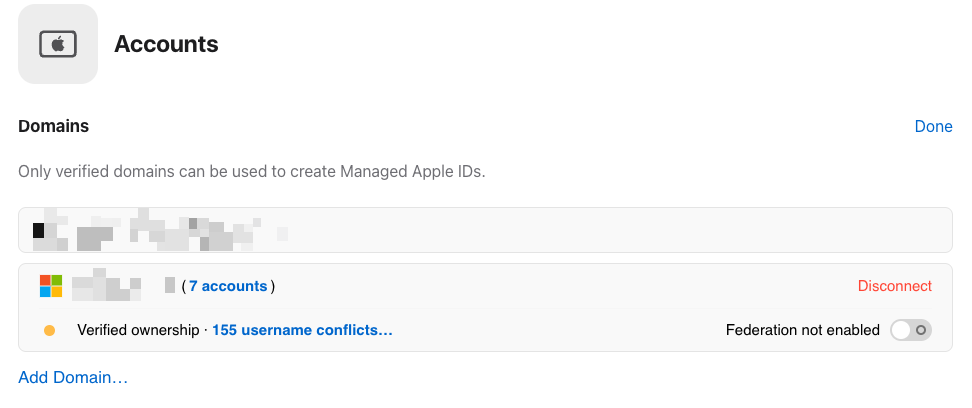Click the Domains section heading

coord(53,126)
